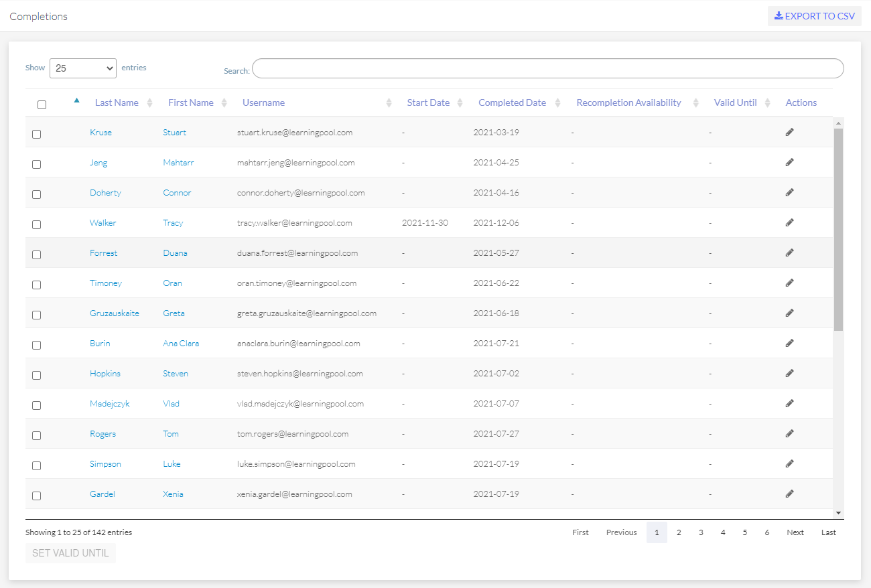Edit Oran Timoney's completion record

click(789, 283)
